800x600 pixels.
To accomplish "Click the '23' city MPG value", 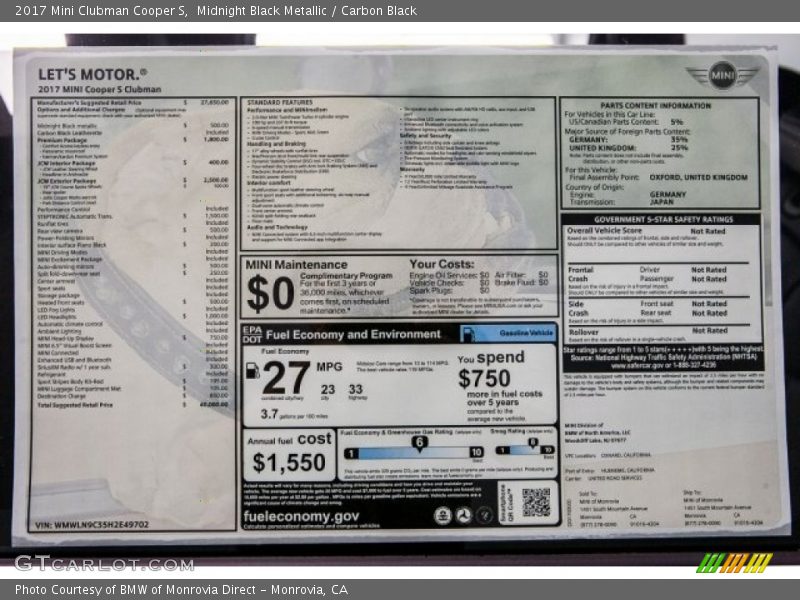I will 328,389.
